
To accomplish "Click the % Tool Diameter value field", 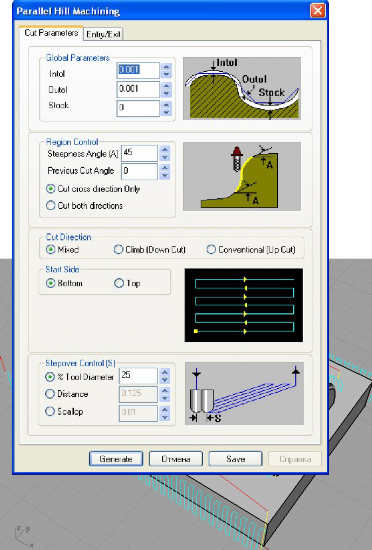I will [x=138, y=376].
